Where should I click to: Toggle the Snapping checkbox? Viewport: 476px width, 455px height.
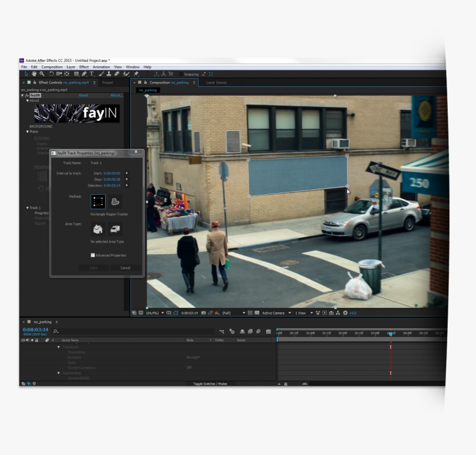tap(180, 74)
